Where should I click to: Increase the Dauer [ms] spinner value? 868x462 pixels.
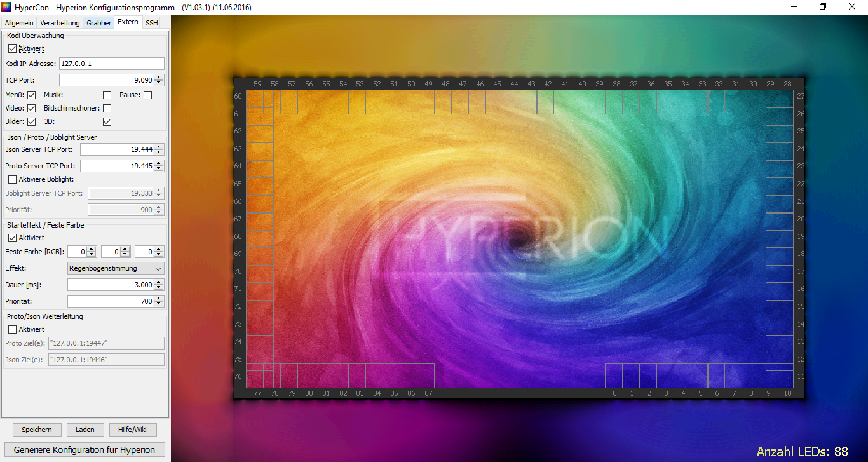click(x=159, y=282)
